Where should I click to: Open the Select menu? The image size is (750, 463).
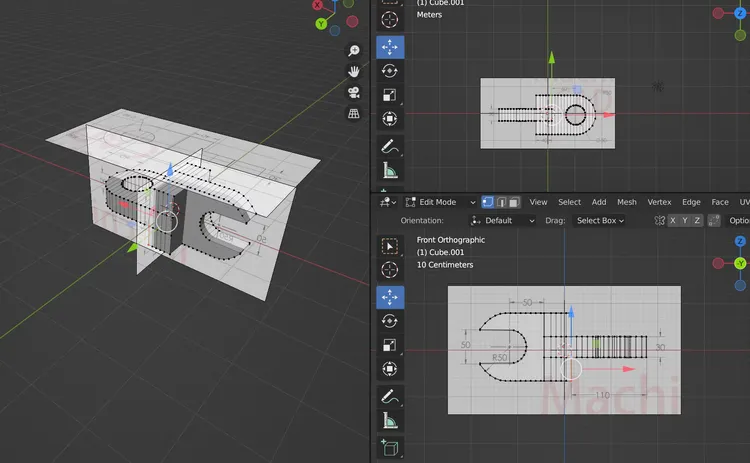point(569,202)
